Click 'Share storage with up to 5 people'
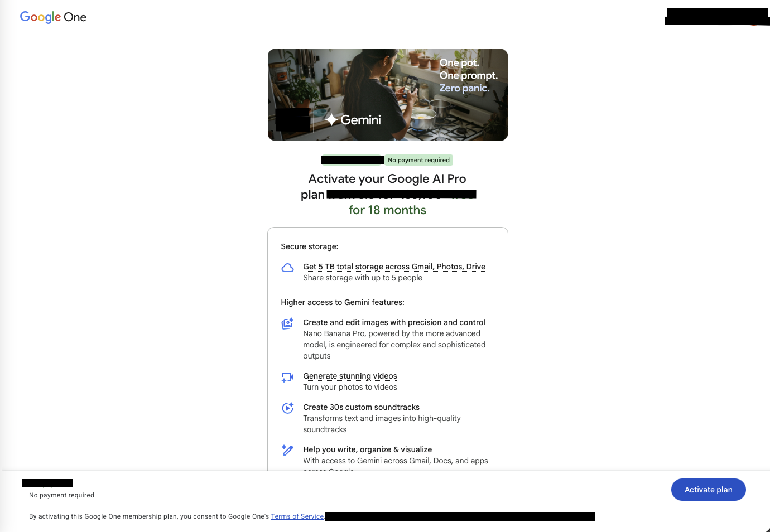The image size is (770, 532). (x=363, y=278)
